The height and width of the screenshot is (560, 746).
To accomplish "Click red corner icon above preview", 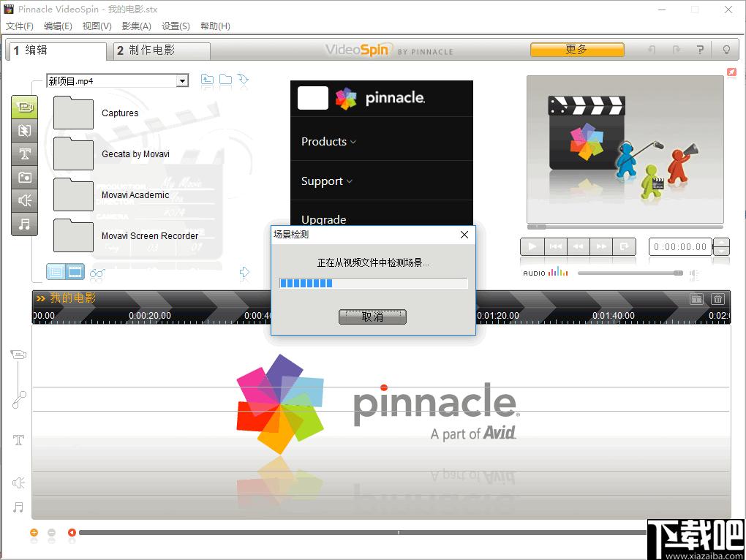I will point(731,72).
